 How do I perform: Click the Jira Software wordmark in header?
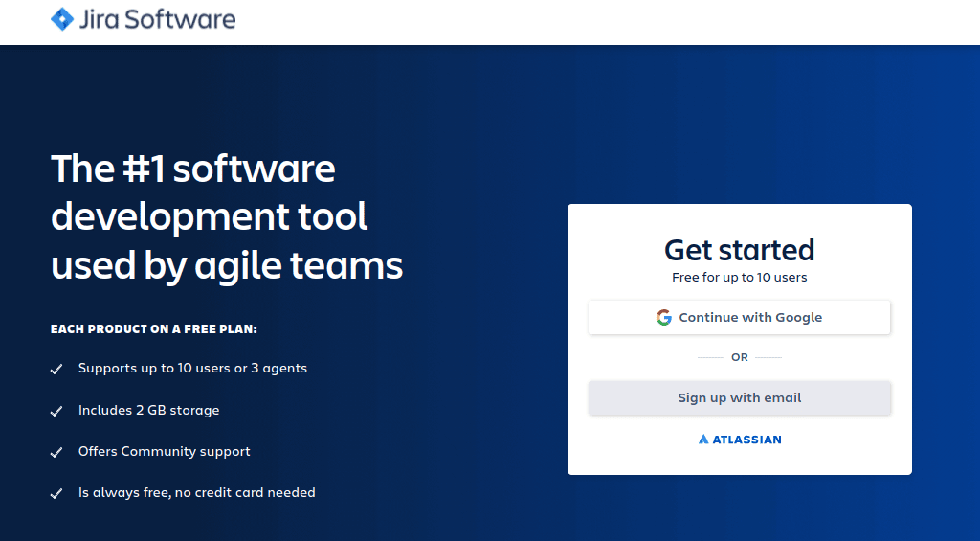(158, 19)
